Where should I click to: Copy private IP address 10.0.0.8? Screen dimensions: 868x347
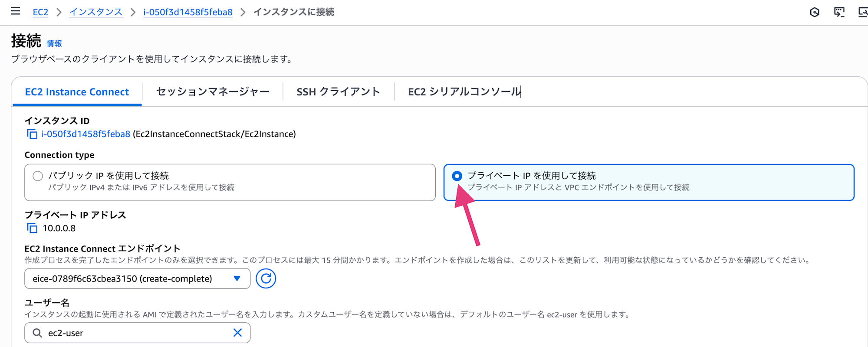coord(32,228)
